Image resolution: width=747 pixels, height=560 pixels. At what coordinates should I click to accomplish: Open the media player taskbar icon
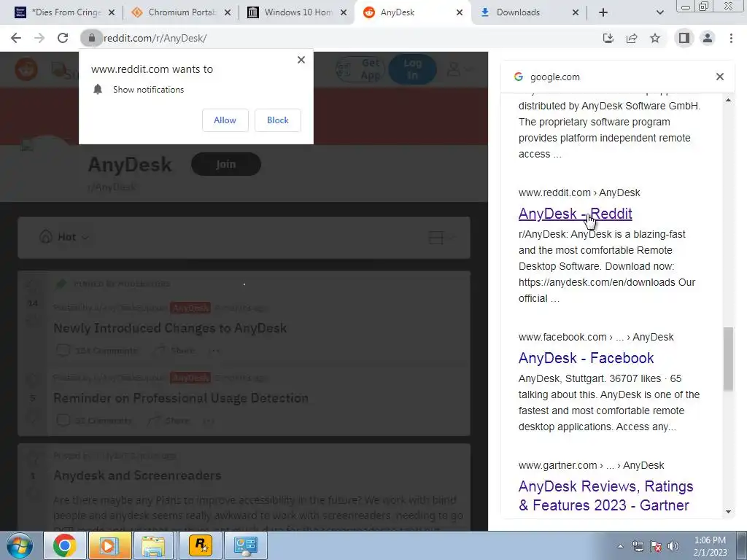pyautogui.click(x=109, y=545)
